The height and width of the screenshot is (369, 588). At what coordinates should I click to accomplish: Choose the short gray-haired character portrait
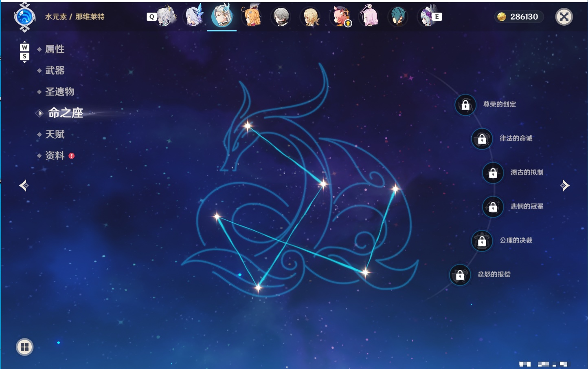tap(281, 17)
